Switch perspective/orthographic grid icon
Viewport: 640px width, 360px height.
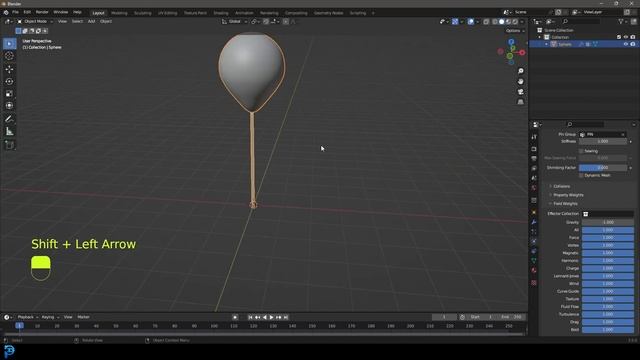click(520, 102)
